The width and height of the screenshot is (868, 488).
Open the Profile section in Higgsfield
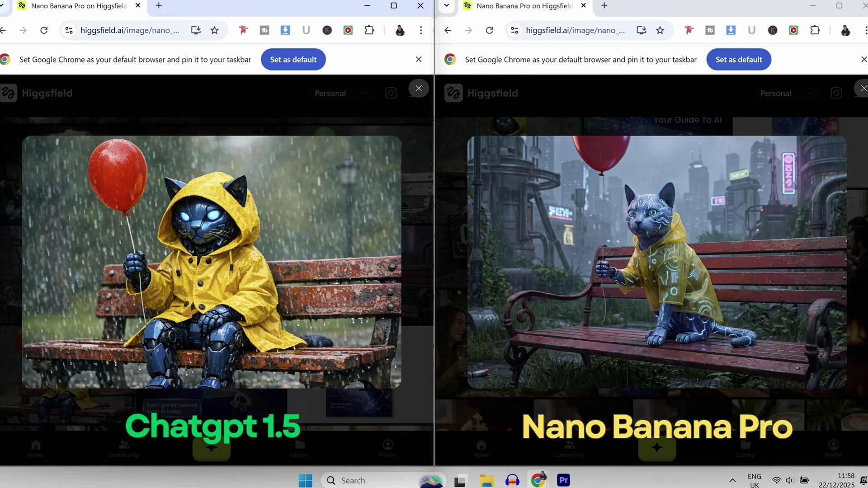pyautogui.click(x=387, y=448)
